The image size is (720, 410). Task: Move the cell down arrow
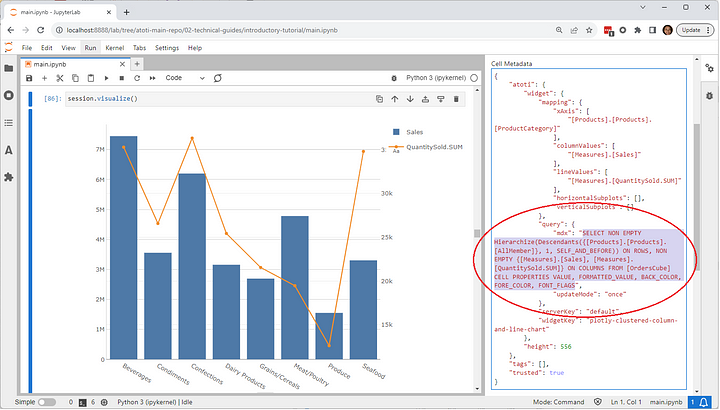coord(410,99)
